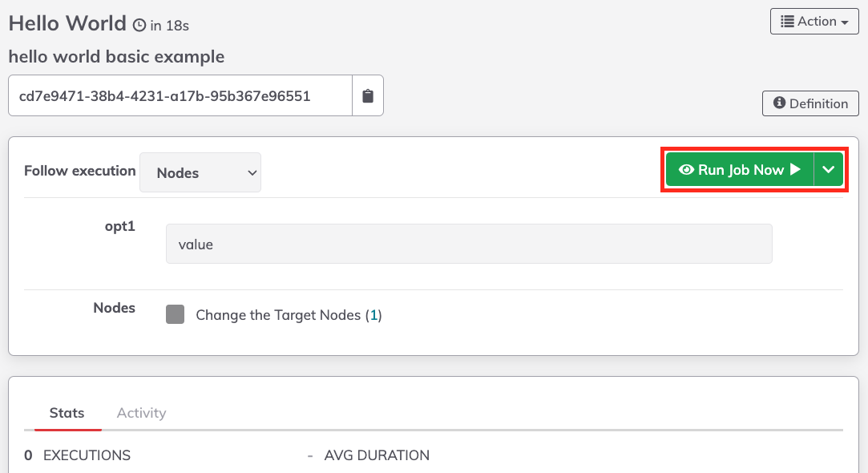This screenshot has height=473, width=868.
Task: Copy job UUID with clipboard icon
Action: (x=368, y=96)
